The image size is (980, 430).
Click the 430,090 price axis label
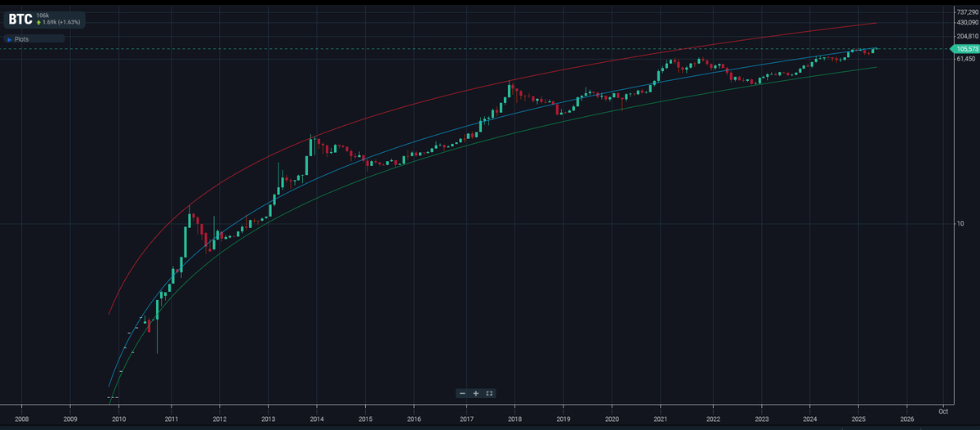(x=966, y=22)
